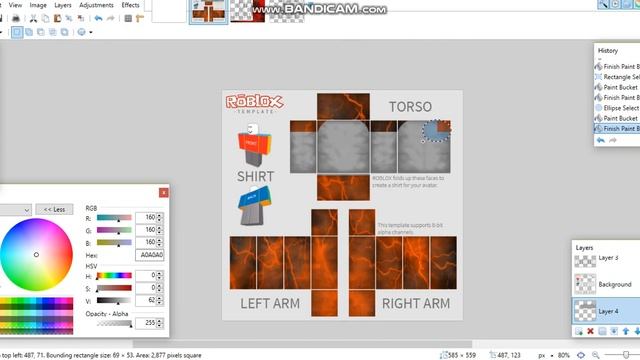The width and height of the screenshot is (640, 360).
Task: Open the View menu
Action: pos(15,5)
